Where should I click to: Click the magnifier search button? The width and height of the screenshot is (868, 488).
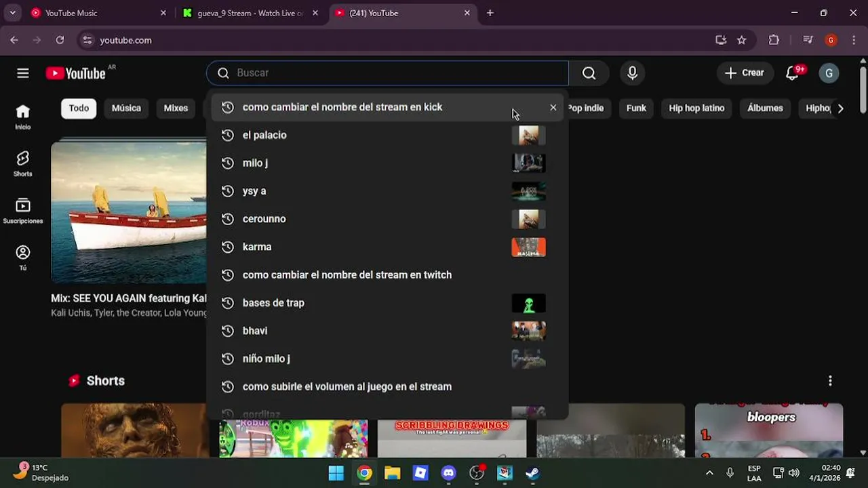coord(589,73)
